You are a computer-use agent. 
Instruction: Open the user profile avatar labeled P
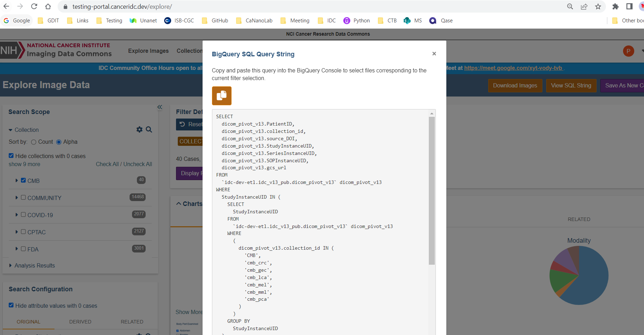click(628, 51)
